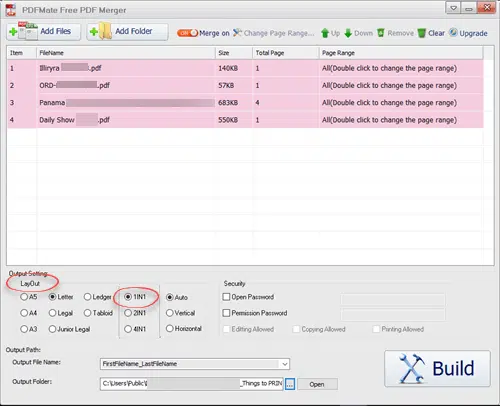Screen dimensions: 500x406
Task: Browse output folder with ellipsis button
Action: click(x=290, y=384)
